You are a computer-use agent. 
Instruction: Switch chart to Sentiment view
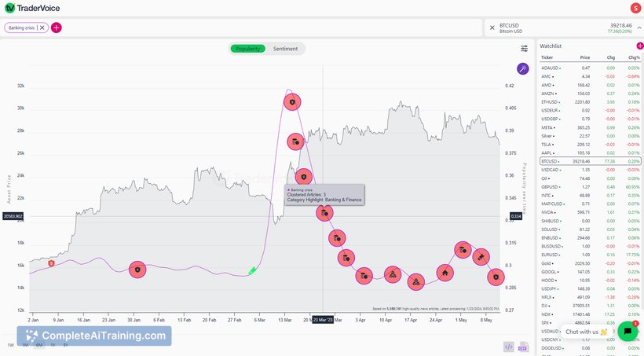[x=285, y=49]
